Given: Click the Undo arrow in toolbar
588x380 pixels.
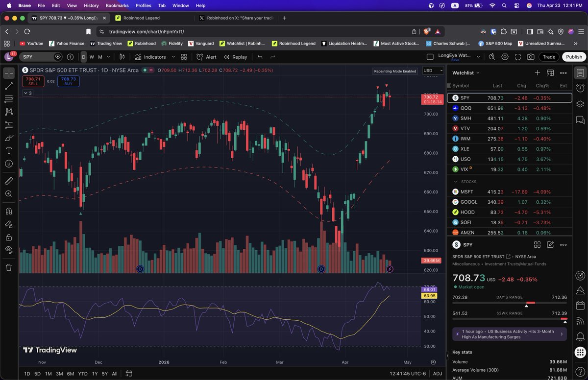Looking at the screenshot, I should coord(260,57).
